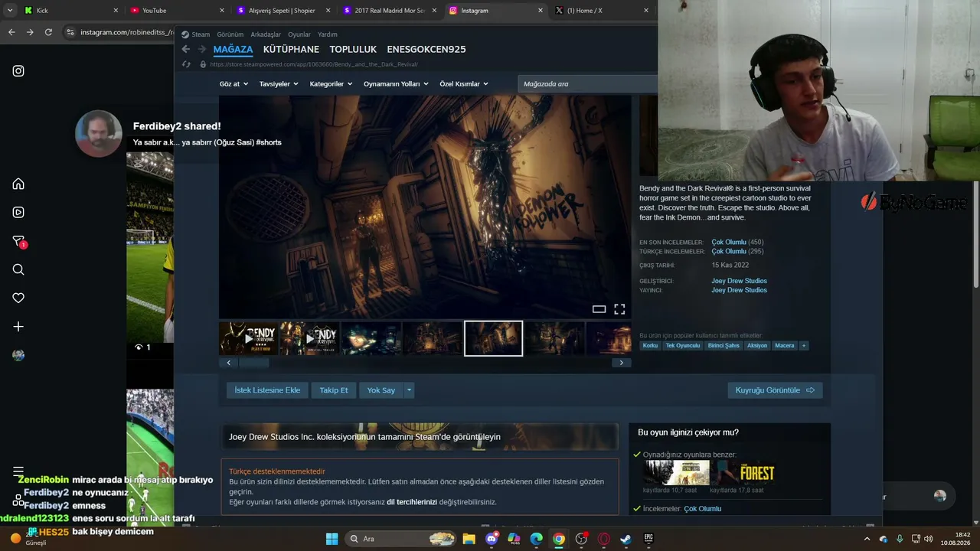Switch to the KÜTÜPHANE tab
Image resolution: width=980 pixels, height=551 pixels.
point(291,49)
